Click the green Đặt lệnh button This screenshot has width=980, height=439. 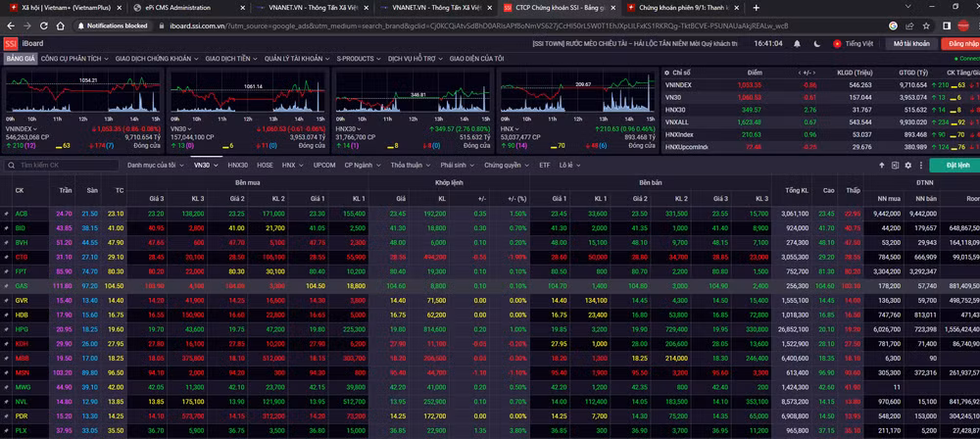click(955, 165)
